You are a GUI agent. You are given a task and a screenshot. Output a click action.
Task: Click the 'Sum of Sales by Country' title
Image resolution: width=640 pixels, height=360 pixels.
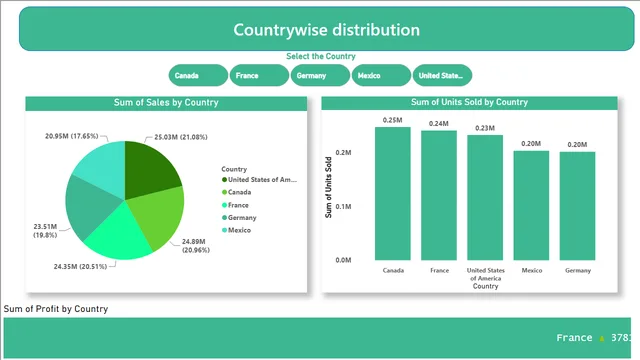[166, 102]
